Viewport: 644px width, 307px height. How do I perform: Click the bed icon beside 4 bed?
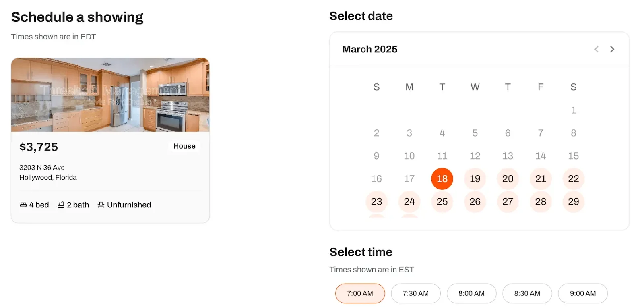tap(23, 205)
